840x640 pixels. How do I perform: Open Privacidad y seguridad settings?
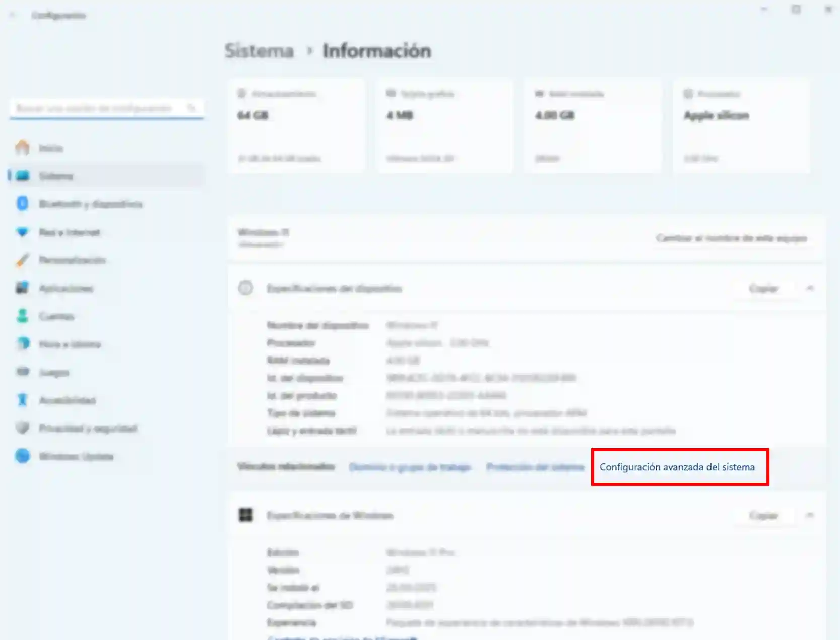[106, 429]
